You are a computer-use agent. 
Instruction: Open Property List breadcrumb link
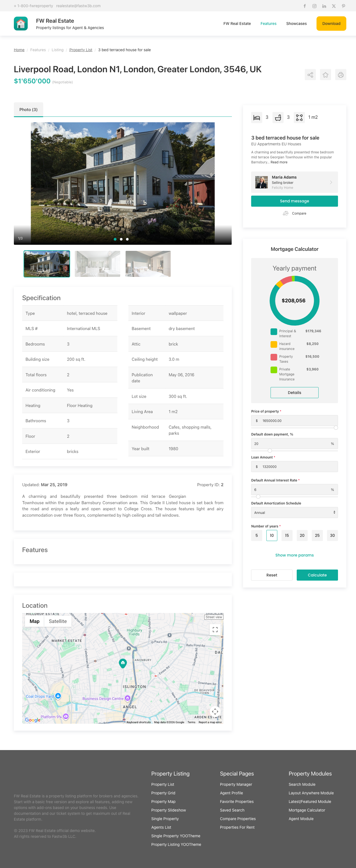[81, 50]
